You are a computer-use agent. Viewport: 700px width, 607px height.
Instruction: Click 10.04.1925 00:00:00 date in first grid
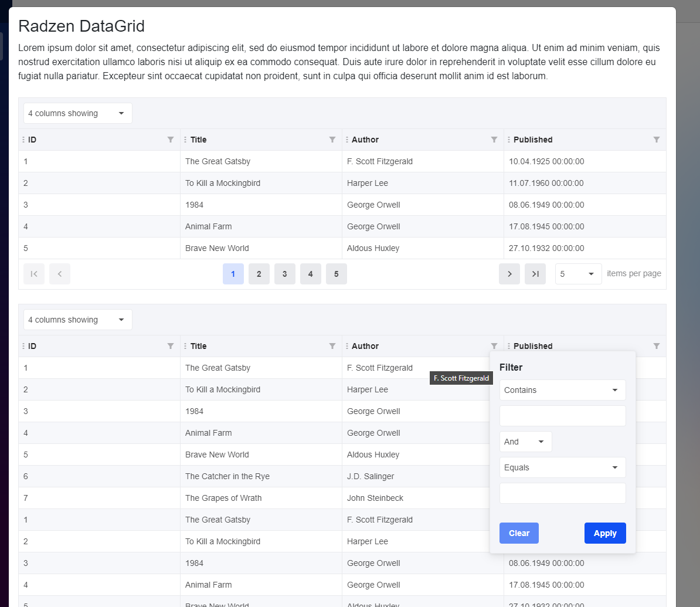pyautogui.click(x=546, y=162)
